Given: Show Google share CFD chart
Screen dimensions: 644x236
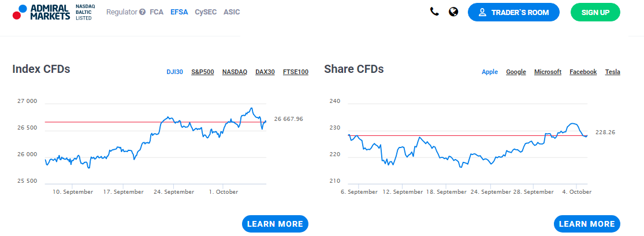Looking at the screenshot, I should tap(516, 72).
